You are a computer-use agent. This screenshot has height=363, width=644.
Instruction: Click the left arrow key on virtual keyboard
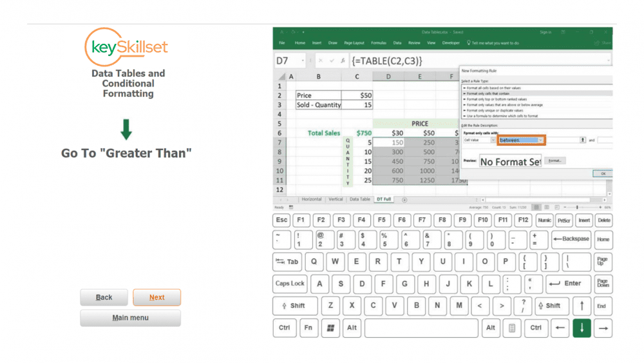click(x=560, y=328)
